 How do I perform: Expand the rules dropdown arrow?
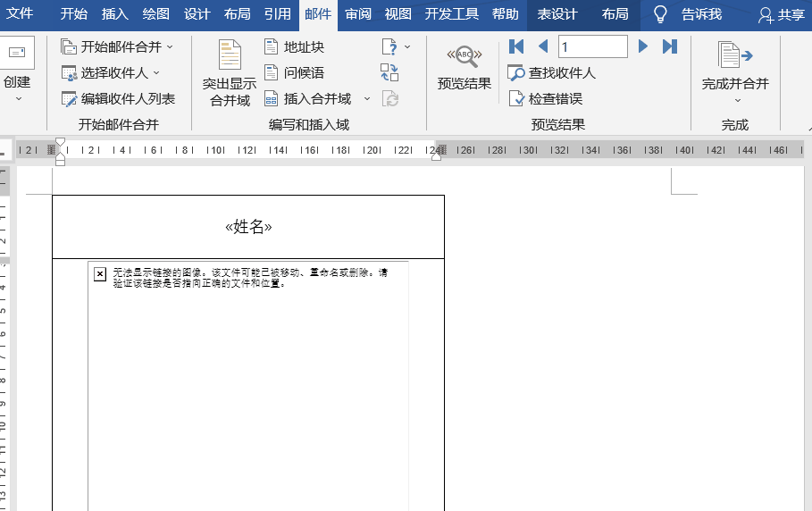407,47
